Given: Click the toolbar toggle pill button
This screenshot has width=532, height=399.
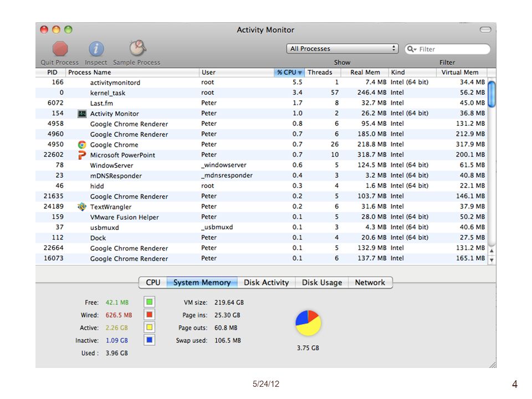Looking at the screenshot, I should pos(485,30).
